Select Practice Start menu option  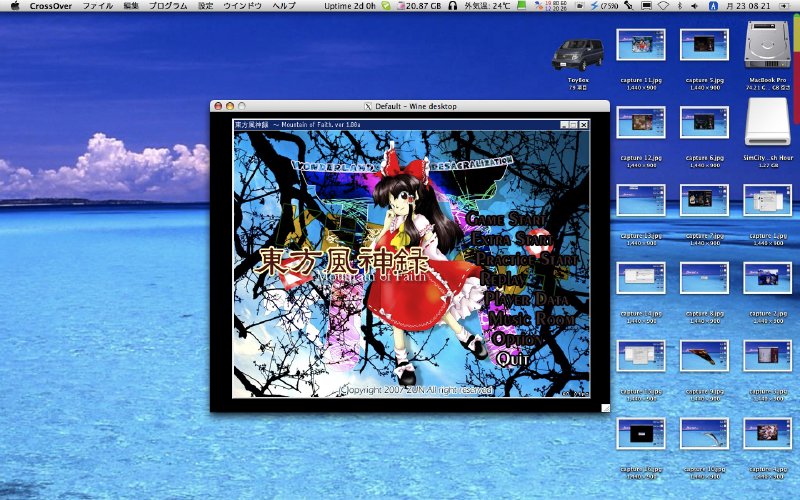click(x=526, y=259)
